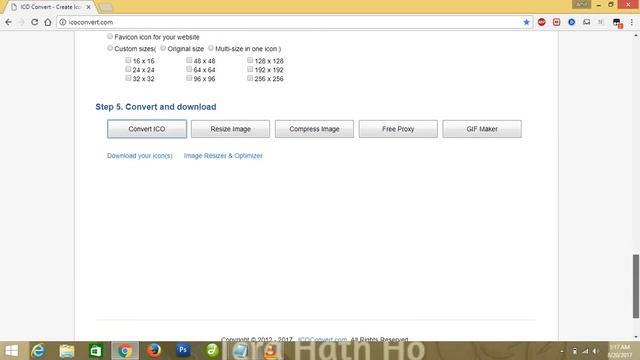640x360 pixels.
Task: Click the volume icon in system tray
Action: [596, 351]
